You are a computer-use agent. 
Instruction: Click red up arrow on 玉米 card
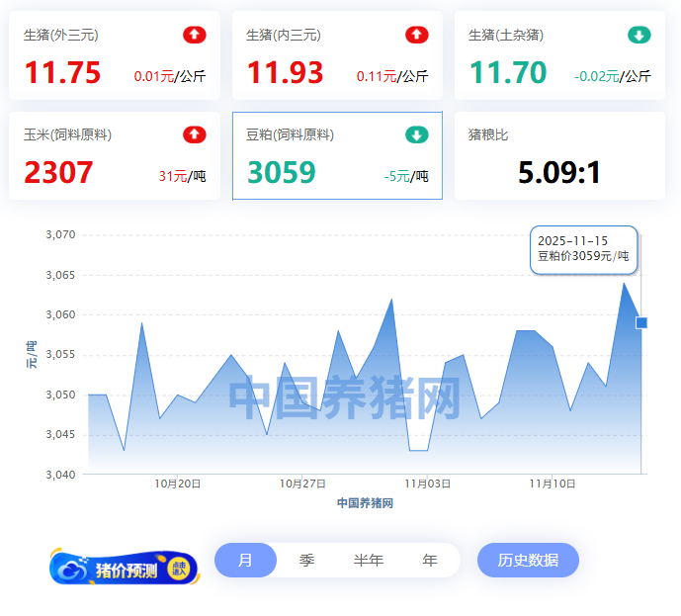(x=195, y=134)
